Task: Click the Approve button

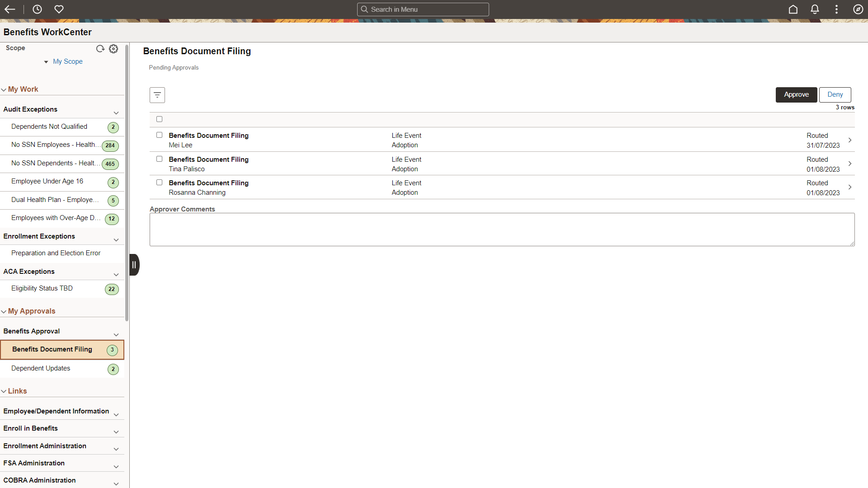Action: tap(796, 94)
